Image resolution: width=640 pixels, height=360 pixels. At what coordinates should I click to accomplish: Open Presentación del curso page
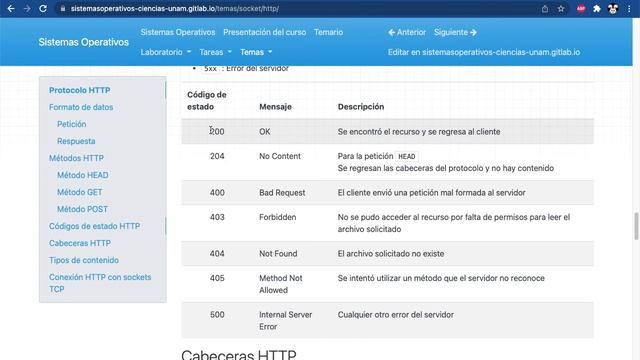point(264,32)
